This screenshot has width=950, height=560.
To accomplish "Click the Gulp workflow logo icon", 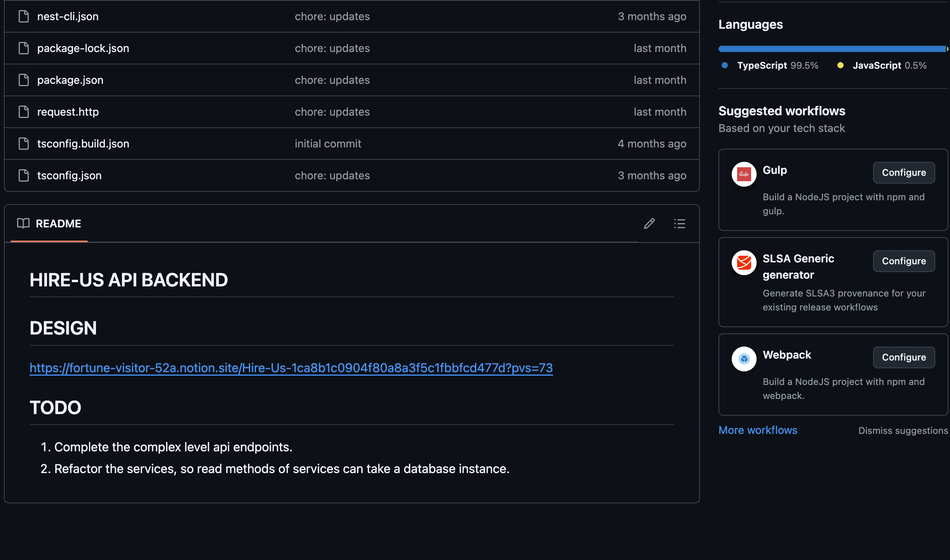I will (x=744, y=174).
